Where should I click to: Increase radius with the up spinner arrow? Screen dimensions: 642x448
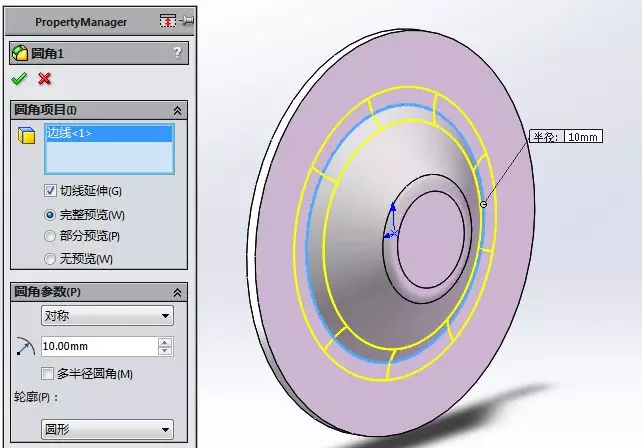165,342
